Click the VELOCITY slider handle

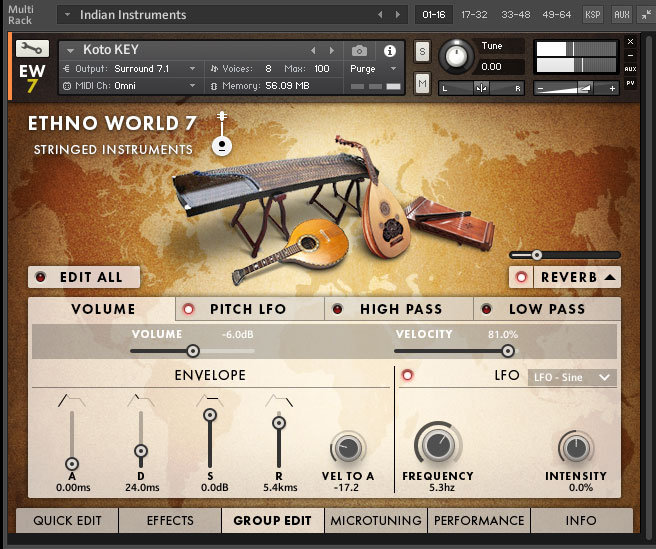click(508, 351)
